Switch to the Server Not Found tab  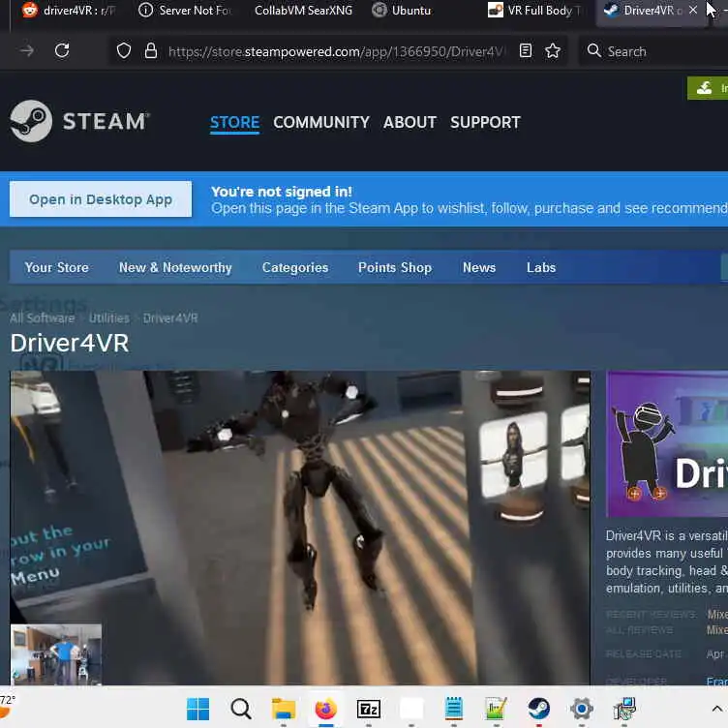click(x=186, y=11)
